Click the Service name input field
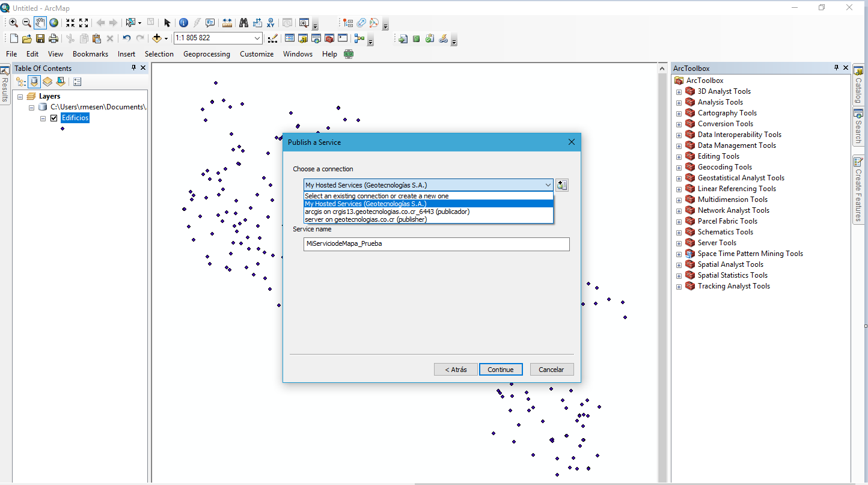The height and width of the screenshot is (485, 868). point(436,244)
